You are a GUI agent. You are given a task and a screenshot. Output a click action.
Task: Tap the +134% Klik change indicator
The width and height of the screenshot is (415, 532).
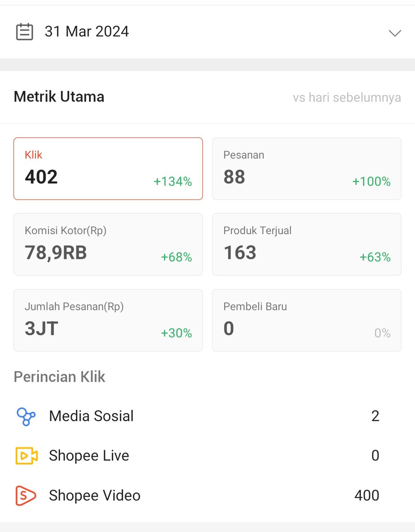(173, 181)
